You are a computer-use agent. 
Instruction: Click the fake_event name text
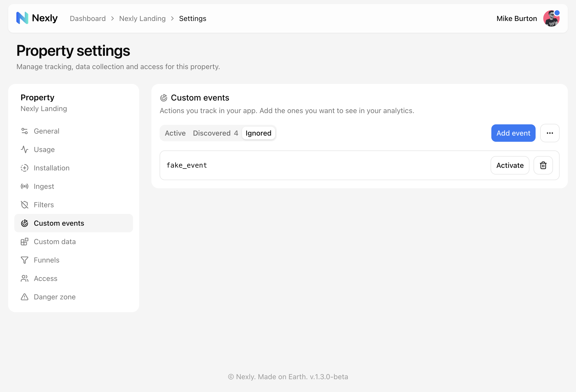click(x=187, y=165)
